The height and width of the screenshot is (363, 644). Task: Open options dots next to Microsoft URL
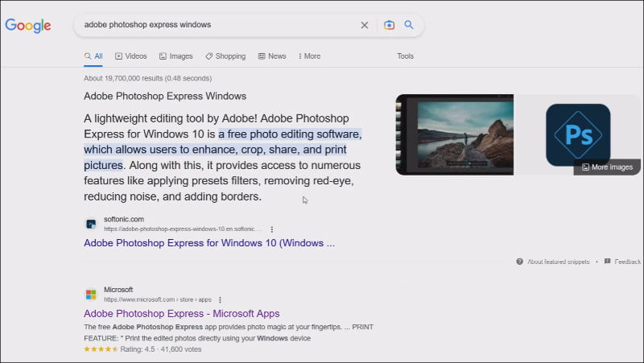[x=220, y=299]
